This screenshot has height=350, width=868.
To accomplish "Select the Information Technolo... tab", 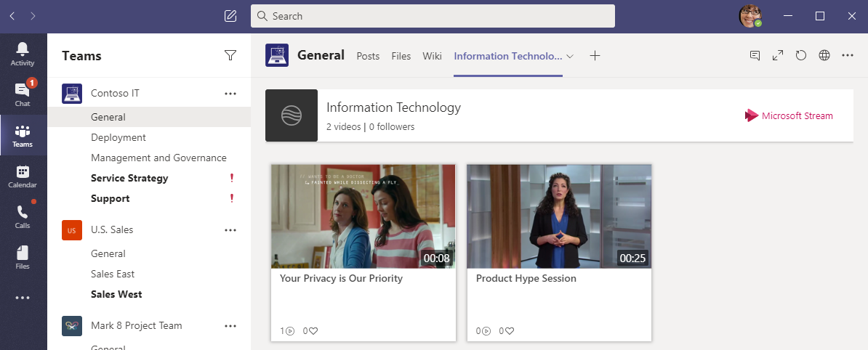I will tap(507, 56).
